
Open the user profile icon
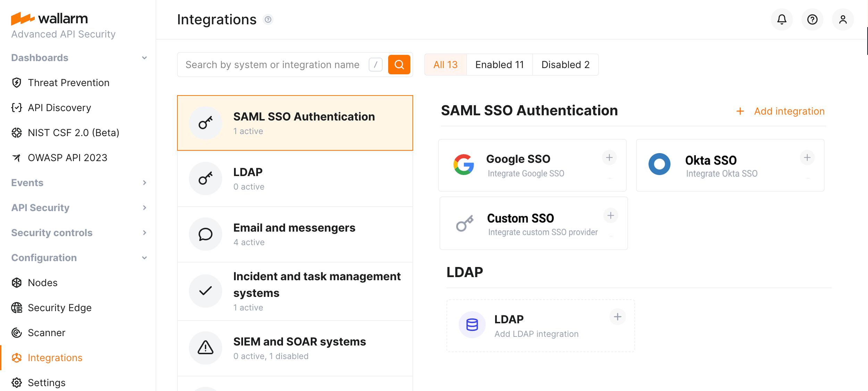843,19
